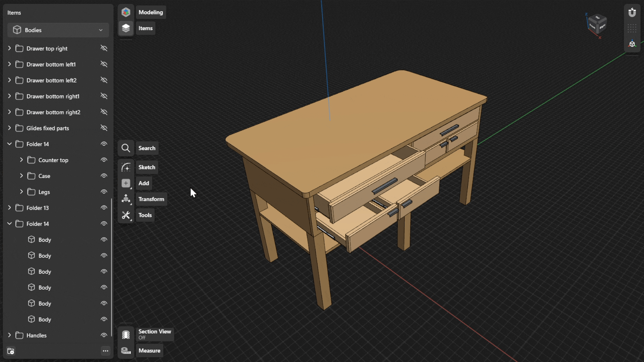Toggle Section View Off label
Viewport: 644px width, 362px height.
[x=155, y=335]
